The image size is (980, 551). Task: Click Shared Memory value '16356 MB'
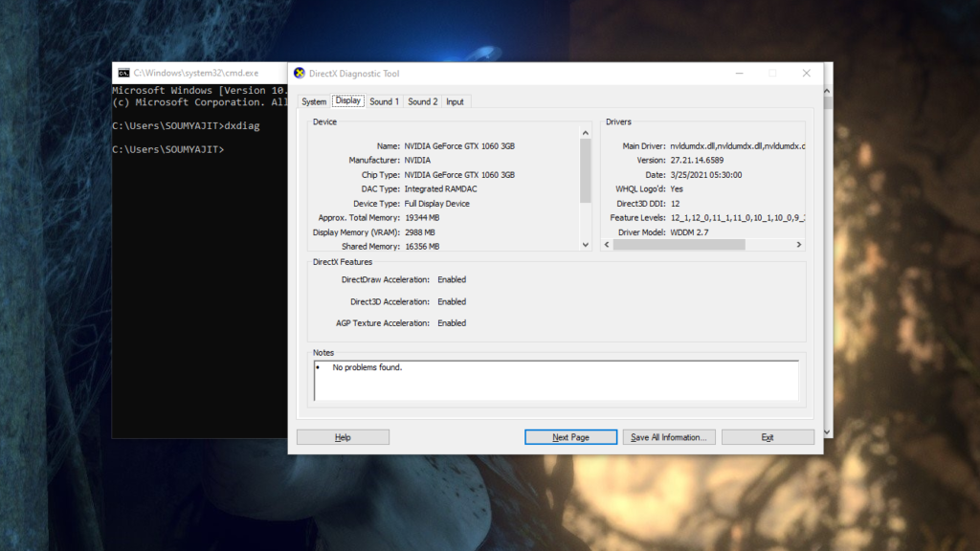pyautogui.click(x=422, y=247)
